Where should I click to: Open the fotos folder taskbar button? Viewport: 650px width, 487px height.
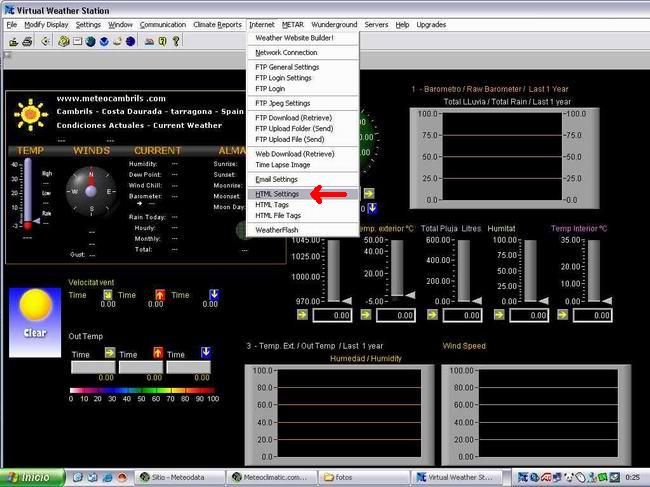coord(364,477)
